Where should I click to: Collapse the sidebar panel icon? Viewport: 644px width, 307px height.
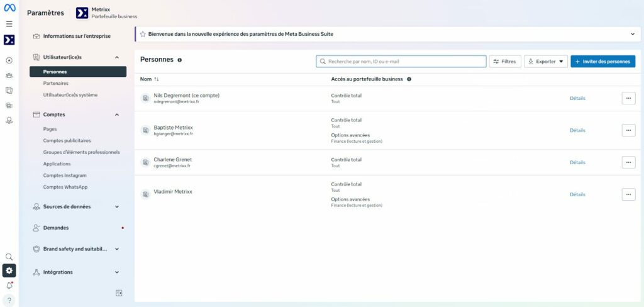[x=119, y=293]
